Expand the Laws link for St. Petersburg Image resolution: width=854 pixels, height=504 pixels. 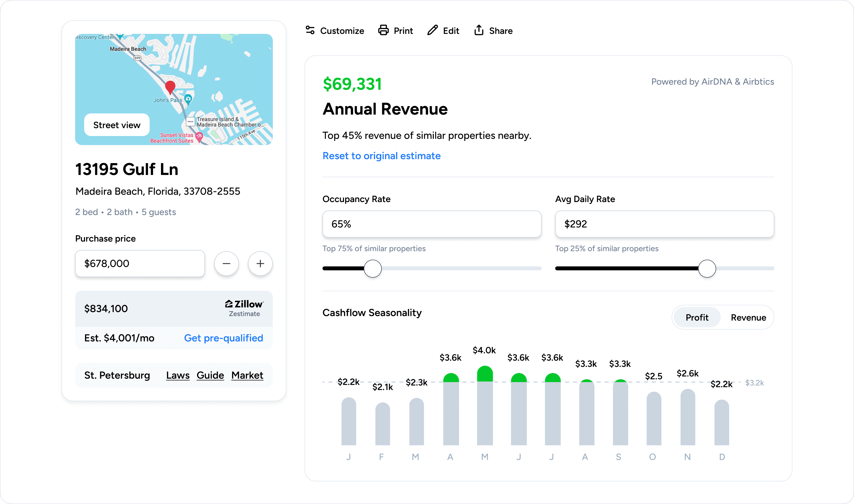point(178,376)
